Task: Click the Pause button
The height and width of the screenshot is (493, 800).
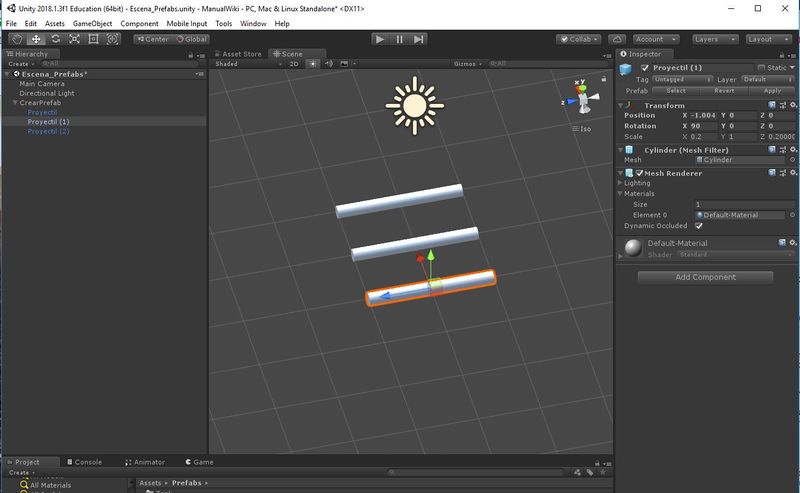Action: point(399,39)
